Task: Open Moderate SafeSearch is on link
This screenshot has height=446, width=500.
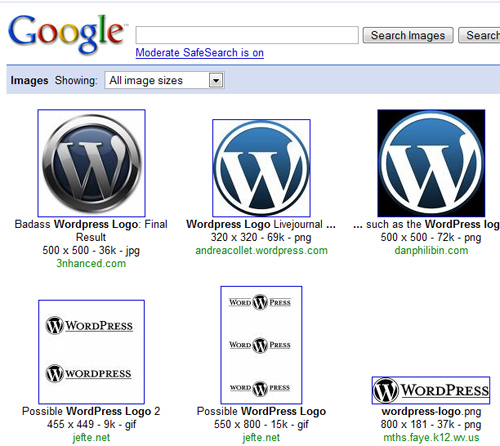Action: tap(200, 53)
